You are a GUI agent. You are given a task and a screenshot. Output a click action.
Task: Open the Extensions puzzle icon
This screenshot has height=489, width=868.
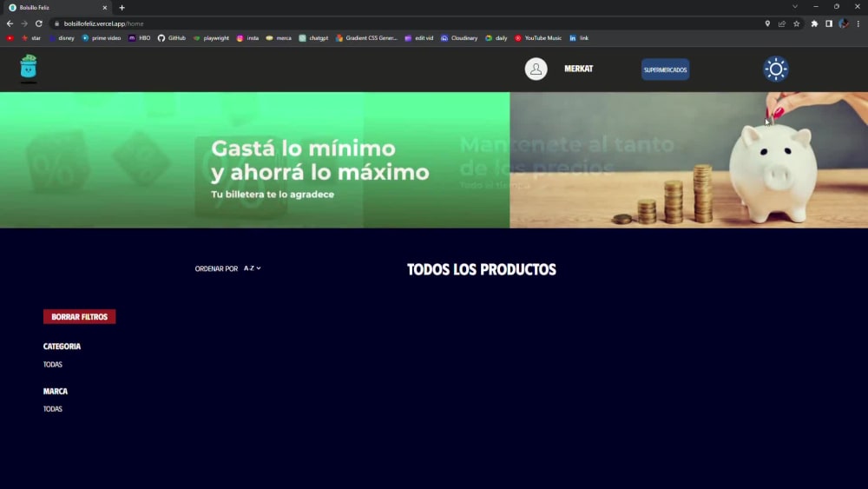click(814, 23)
